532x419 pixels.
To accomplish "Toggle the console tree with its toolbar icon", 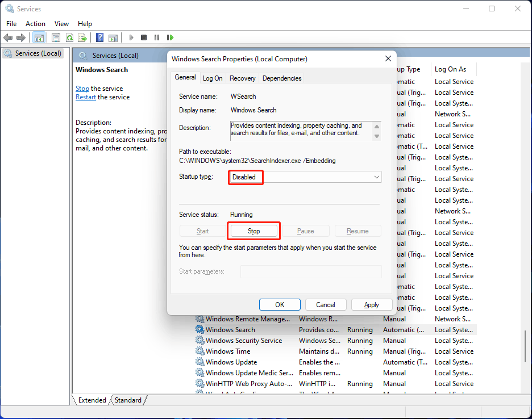I will (x=39, y=37).
